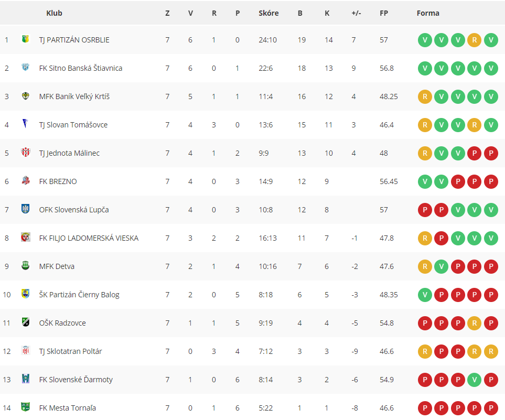Click the green V badge in Slovenské Ďarmoty row
This screenshot has width=505, height=420.
475,380
